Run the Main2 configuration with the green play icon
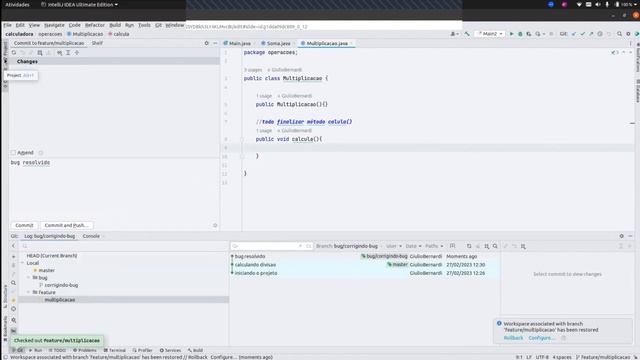 point(511,34)
